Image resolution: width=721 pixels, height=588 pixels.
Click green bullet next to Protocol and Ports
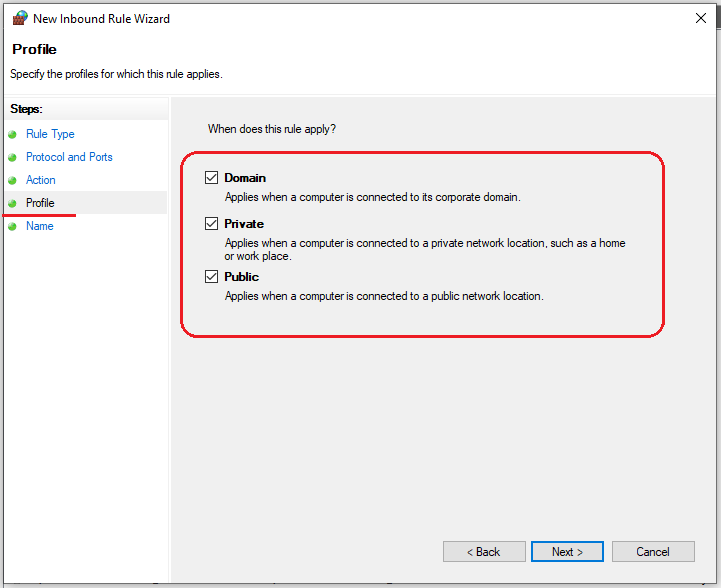(12, 158)
